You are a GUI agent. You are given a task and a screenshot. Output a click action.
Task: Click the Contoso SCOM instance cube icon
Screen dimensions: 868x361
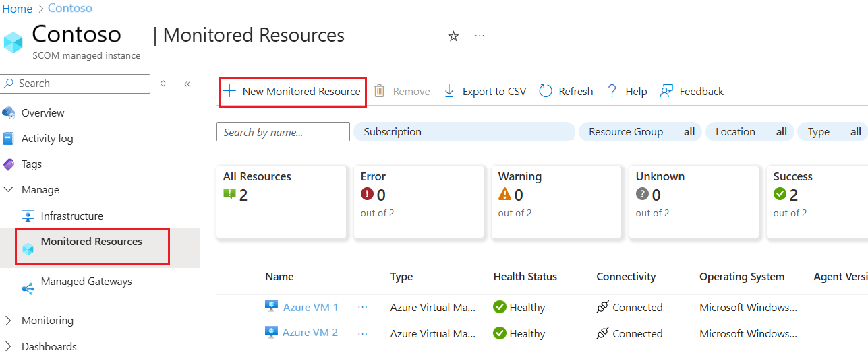click(13, 42)
